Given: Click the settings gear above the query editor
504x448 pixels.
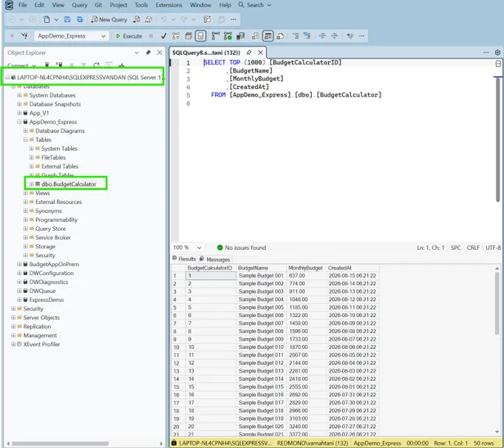Looking at the screenshot, I should tap(497, 52).
